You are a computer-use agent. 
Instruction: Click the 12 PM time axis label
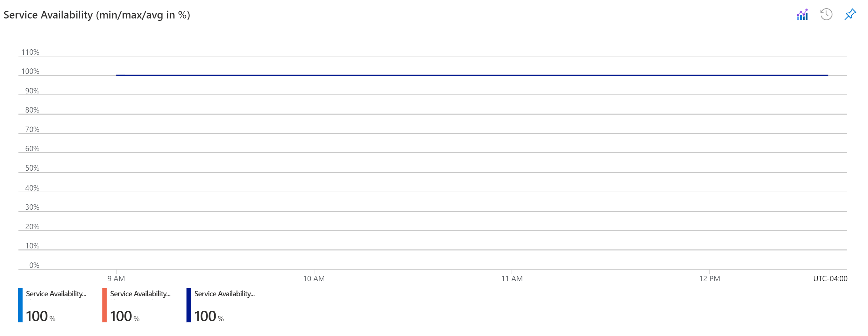[710, 279]
